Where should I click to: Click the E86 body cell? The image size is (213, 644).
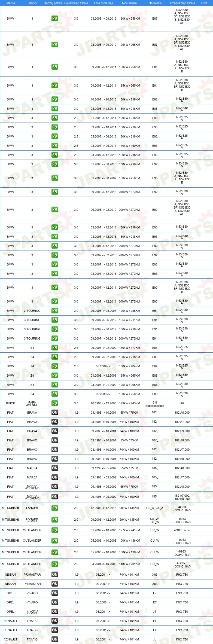(155, 385)
